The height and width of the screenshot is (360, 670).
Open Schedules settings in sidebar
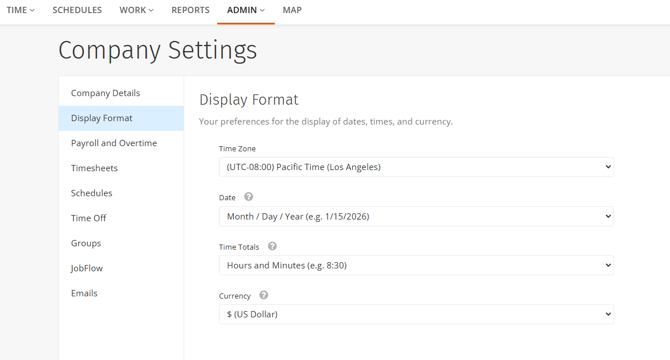(x=121, y=193)
